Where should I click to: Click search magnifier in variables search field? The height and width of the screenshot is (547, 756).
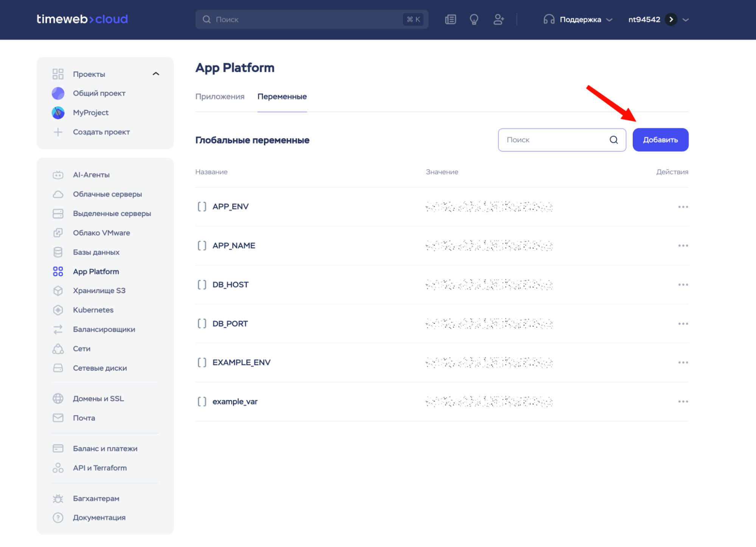[x=613, y=140]
